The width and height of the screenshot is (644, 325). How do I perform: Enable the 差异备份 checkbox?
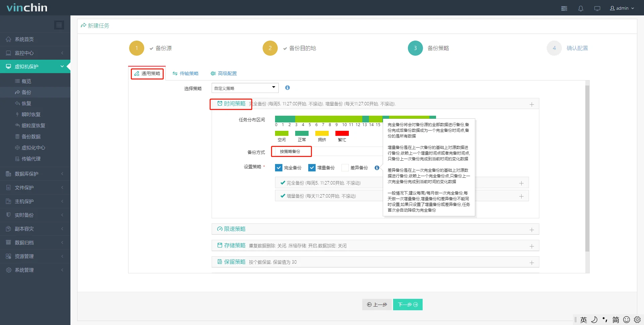(x=345, y=168)
